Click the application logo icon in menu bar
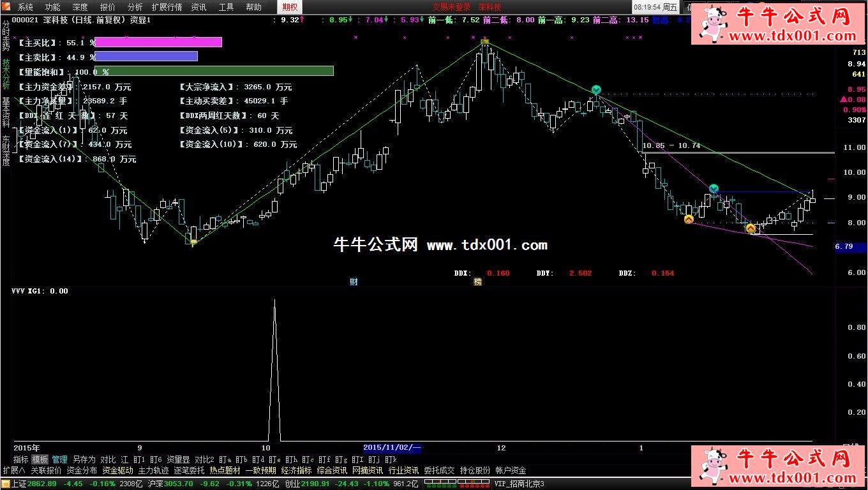The height and width of the screenshot is (490, 868). point(6,7)
